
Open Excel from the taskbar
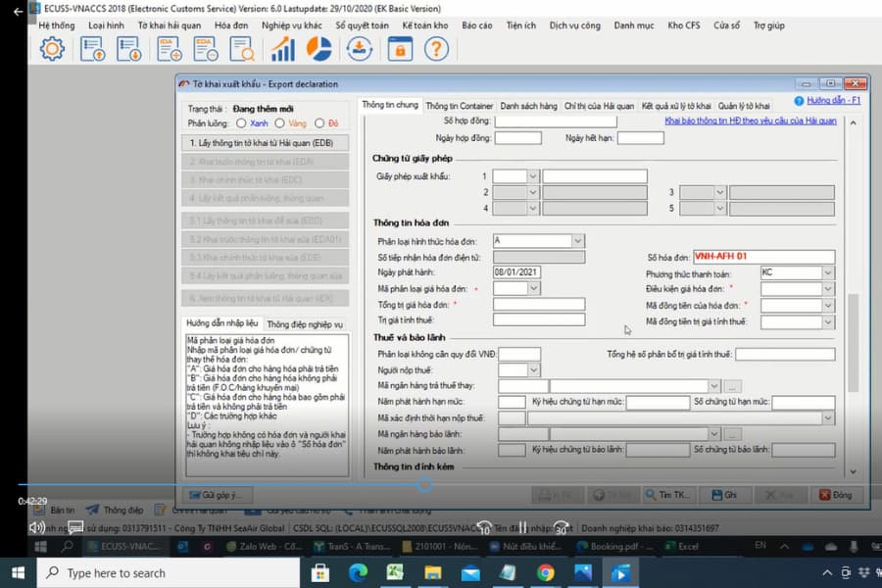pyautogui.click(x=395, y=572)
